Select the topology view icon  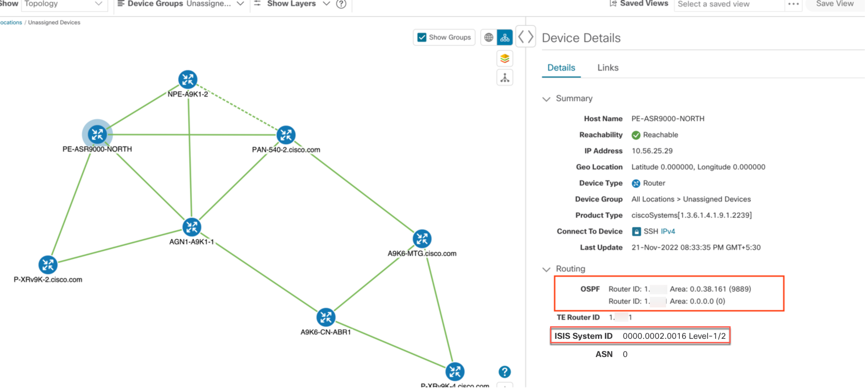tap(504, 37)
